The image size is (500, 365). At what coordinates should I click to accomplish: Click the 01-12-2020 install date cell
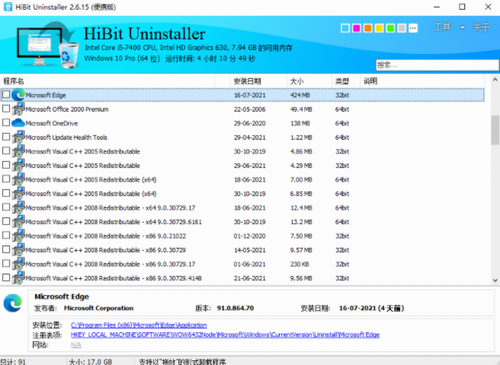pyautogui.click(x=250, y=236)
